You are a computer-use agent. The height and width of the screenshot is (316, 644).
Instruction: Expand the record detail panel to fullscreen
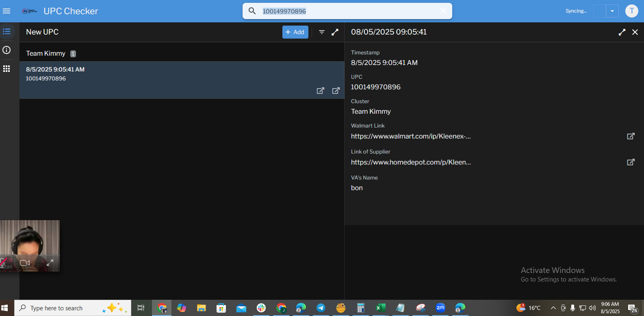(622, 32)
